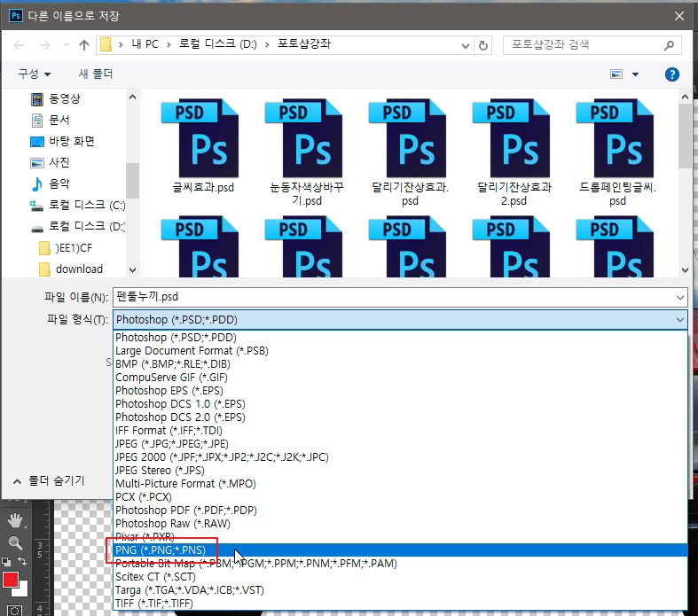Pick Targa (*.TGA;*.VDA;*.ICB;*.VST) format
Image resolution: width=698 pixels, height=616 pixels.
point(400,589)
